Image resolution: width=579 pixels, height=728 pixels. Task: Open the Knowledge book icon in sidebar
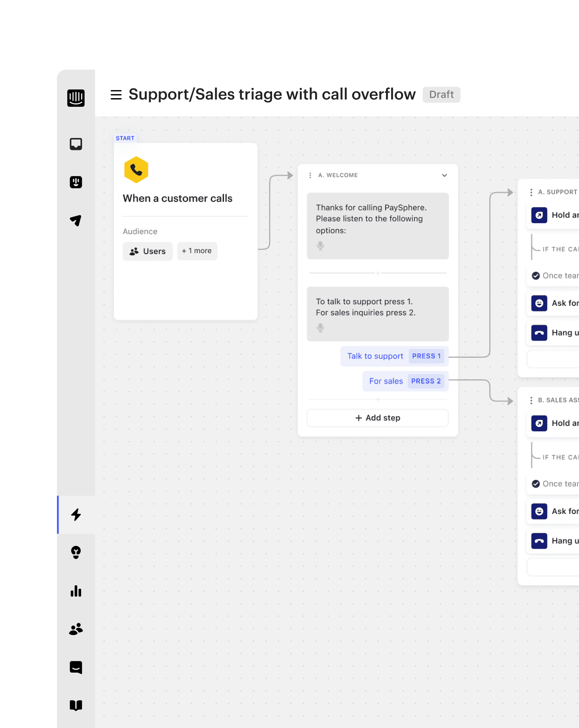(76, 705)
